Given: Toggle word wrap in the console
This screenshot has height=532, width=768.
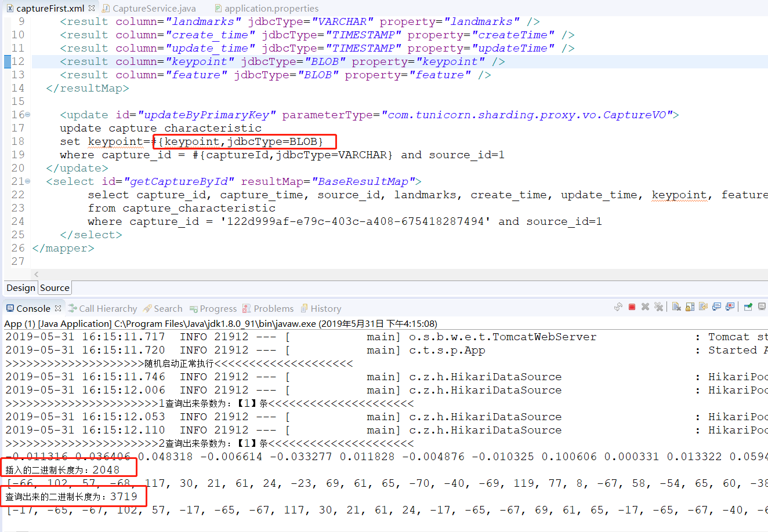Looking at the screenshot, I should [704, 308].
